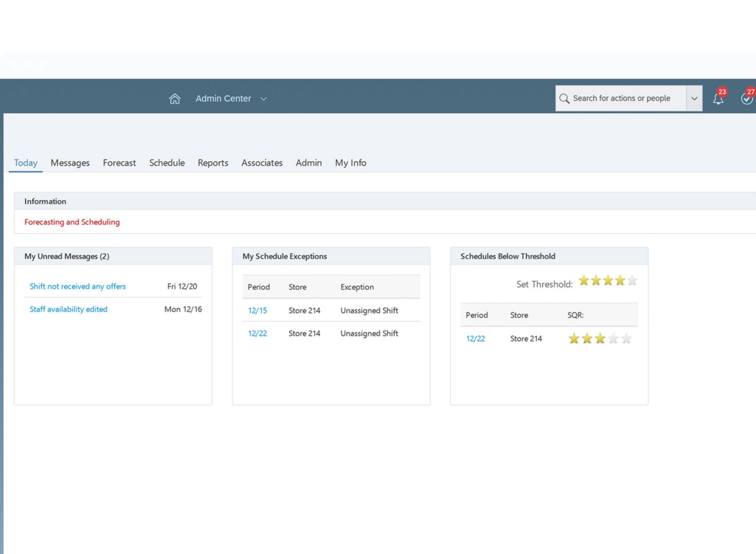Screen dimensions: 756x554
Task: Open the to-do checkmark icon
Action: coord(746,99)
